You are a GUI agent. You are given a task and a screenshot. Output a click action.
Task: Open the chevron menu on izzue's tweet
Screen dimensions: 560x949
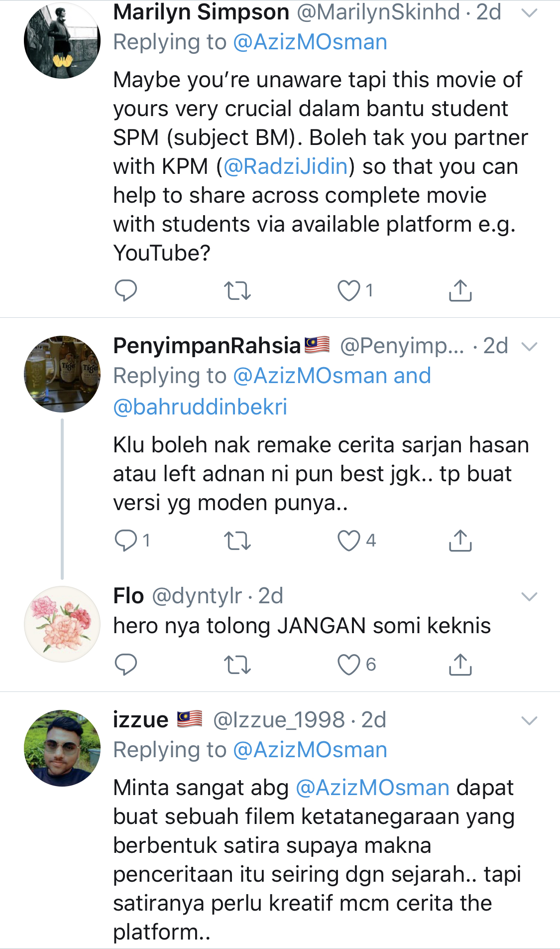[529, 720]
